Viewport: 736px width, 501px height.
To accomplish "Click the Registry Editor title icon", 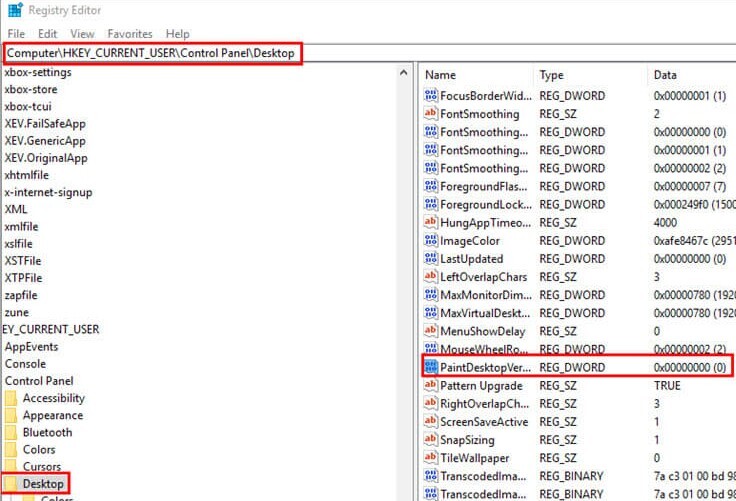I will [15, 10].
